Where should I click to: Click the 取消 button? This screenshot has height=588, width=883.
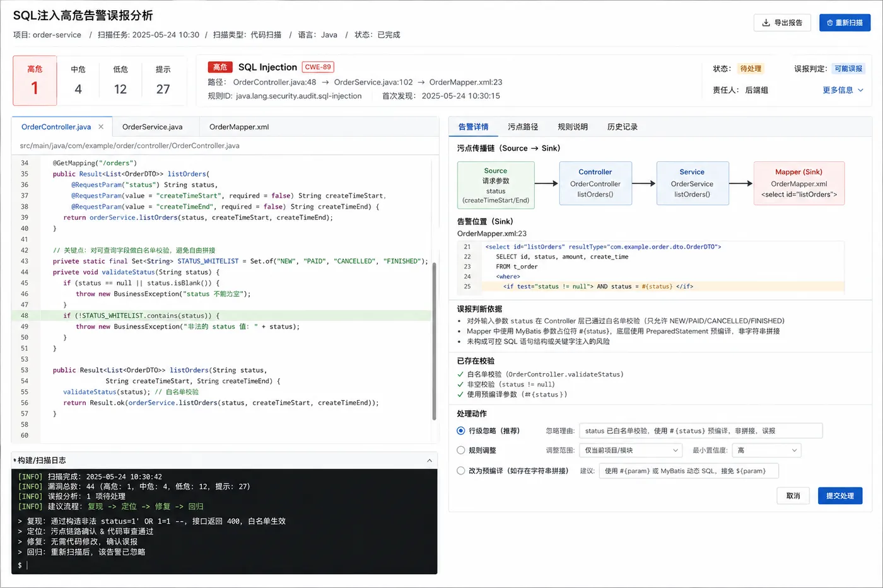[793, 496]
